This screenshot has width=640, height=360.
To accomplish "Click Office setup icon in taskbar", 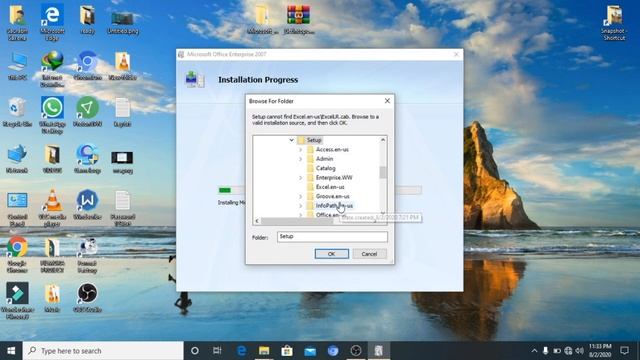I will 379,351.
